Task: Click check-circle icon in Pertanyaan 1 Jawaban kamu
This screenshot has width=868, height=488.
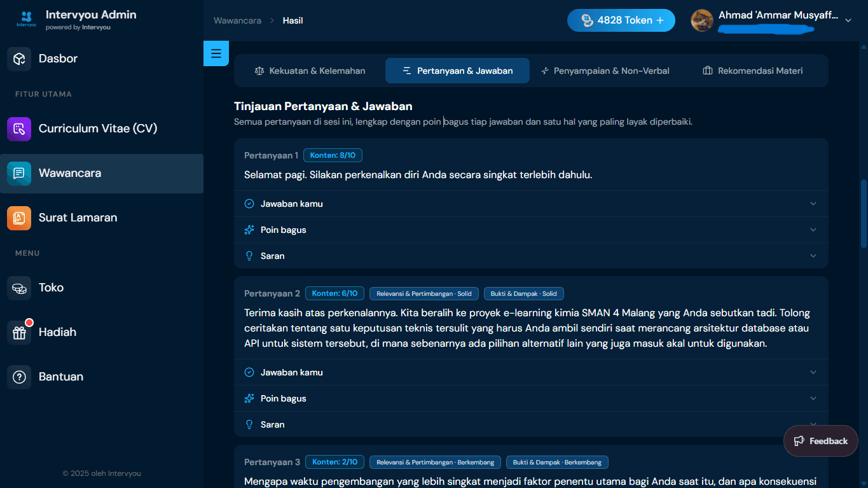Action: click(249, 204)
